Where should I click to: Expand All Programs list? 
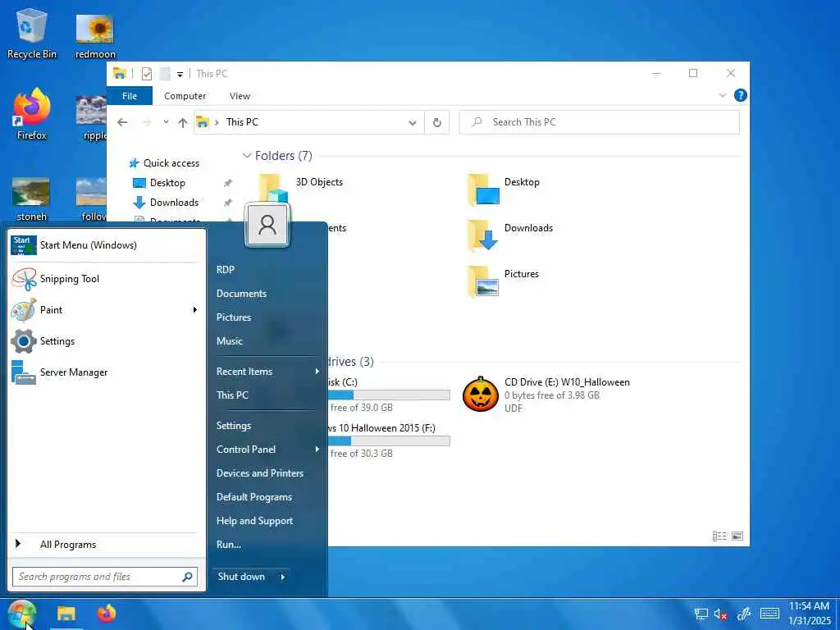[x=105, y=545]
